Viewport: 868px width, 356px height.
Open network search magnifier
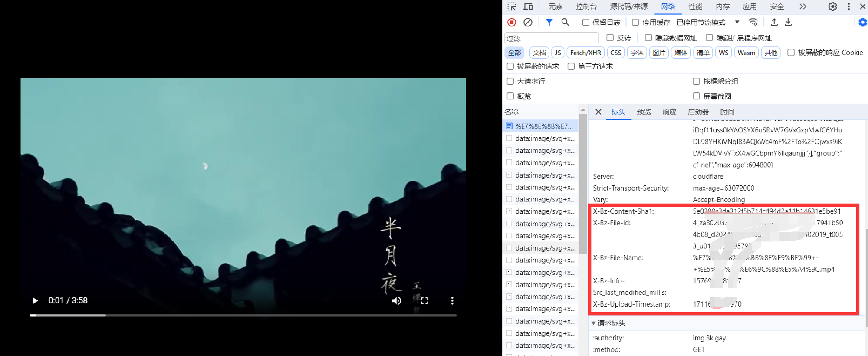565,22
